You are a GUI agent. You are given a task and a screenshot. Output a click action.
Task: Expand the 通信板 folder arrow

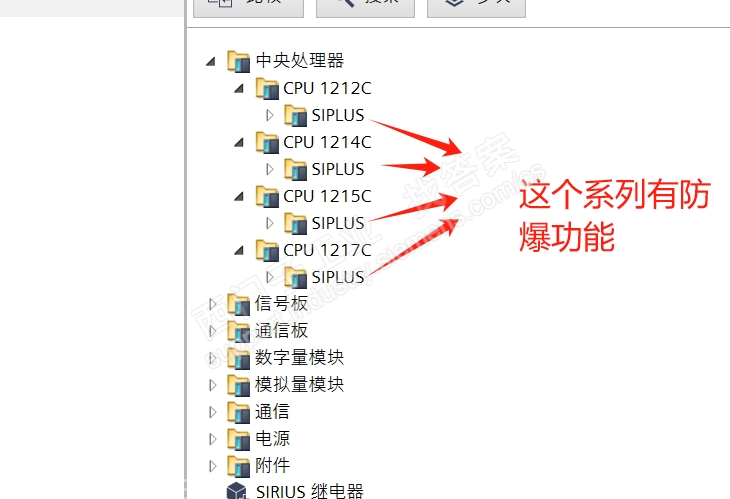[x=213, y=331]
